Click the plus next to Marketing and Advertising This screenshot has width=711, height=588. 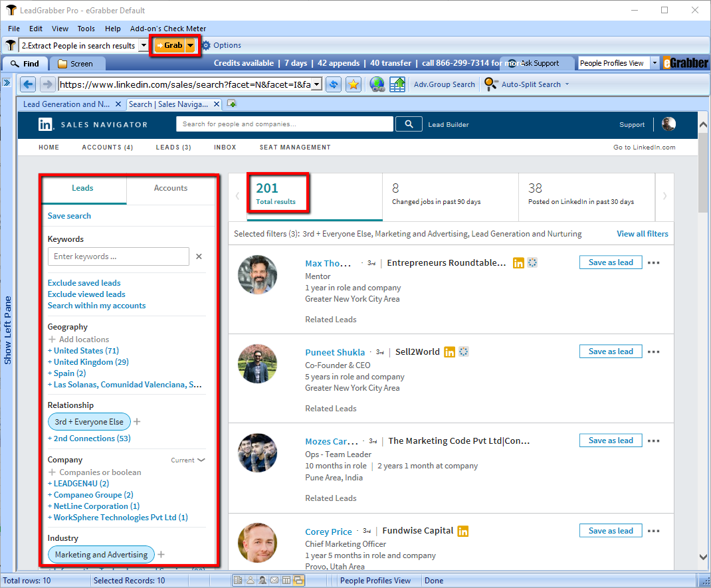pos(161,555)
